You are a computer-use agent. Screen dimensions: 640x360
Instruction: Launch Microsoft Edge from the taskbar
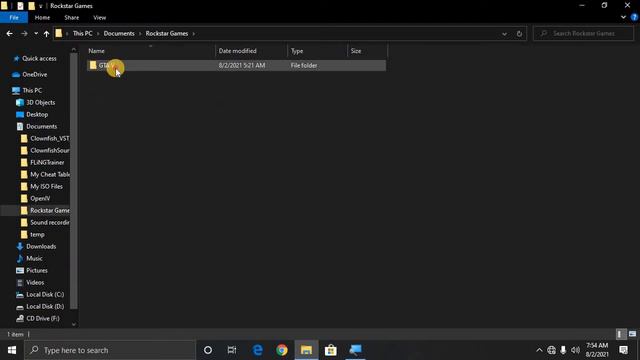click(258, 350)
